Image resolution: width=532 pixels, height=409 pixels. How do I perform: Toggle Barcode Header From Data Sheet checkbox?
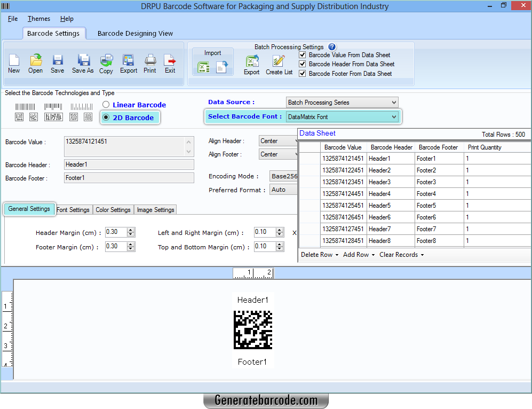click(303, 64)
